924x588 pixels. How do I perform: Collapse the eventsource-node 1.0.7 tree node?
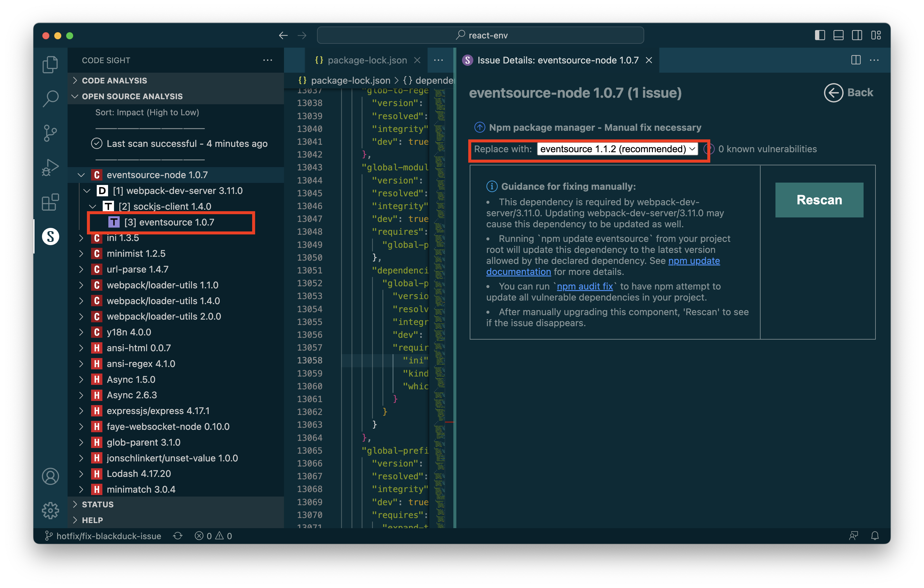click(x=81, y=175)
